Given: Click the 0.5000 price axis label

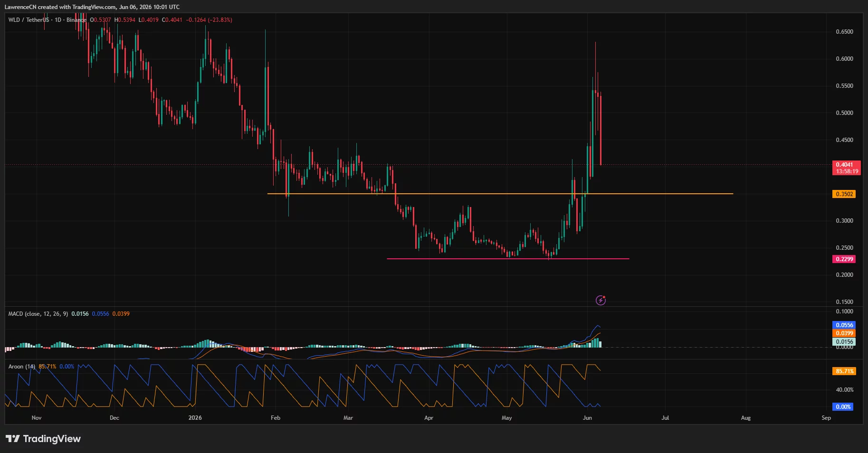Looking at the screenshot, I should (x=844, y=113).
